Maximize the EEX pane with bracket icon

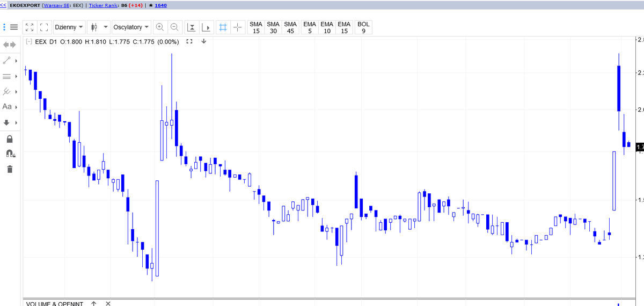tap(189, 42)
